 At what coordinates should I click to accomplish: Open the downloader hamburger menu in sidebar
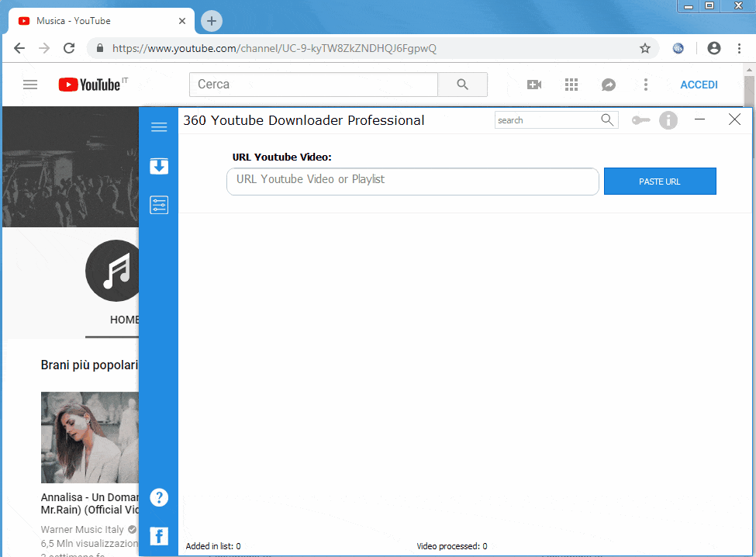pyautogui.click(x=159, y=126)
